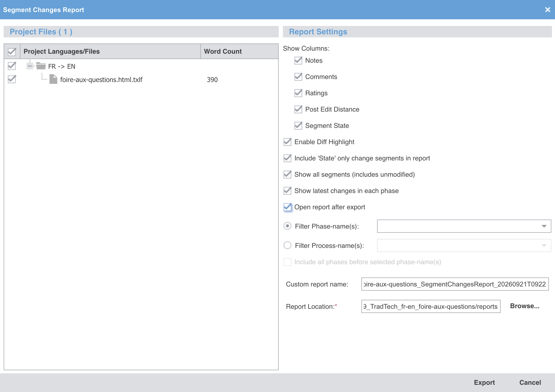Click the Report Location path field
The height and width of the screenshot is (392, 555).
click(x=431, y=306)
